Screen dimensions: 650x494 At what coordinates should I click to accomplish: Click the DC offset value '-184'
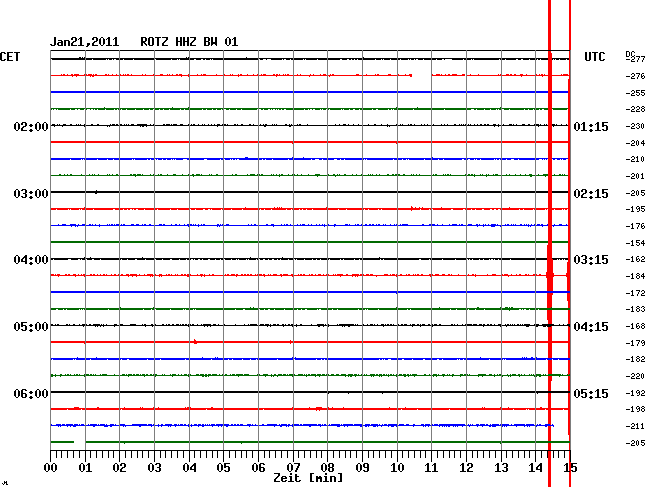[x=635, y=276]
